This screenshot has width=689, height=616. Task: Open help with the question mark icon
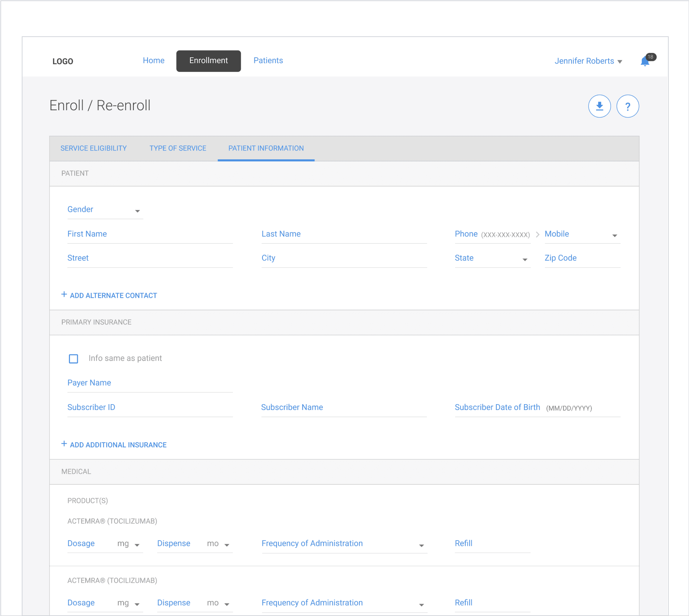[x=627, y=106]
